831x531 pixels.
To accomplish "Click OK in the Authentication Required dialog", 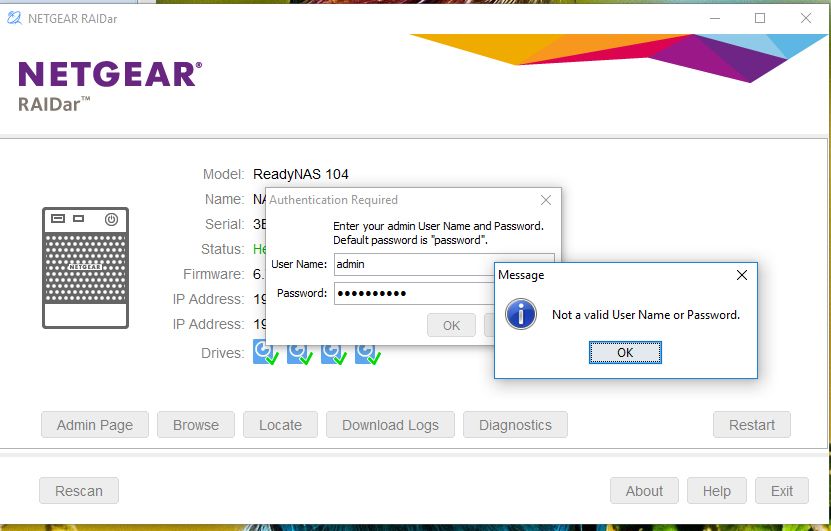I will click(451, 325).
